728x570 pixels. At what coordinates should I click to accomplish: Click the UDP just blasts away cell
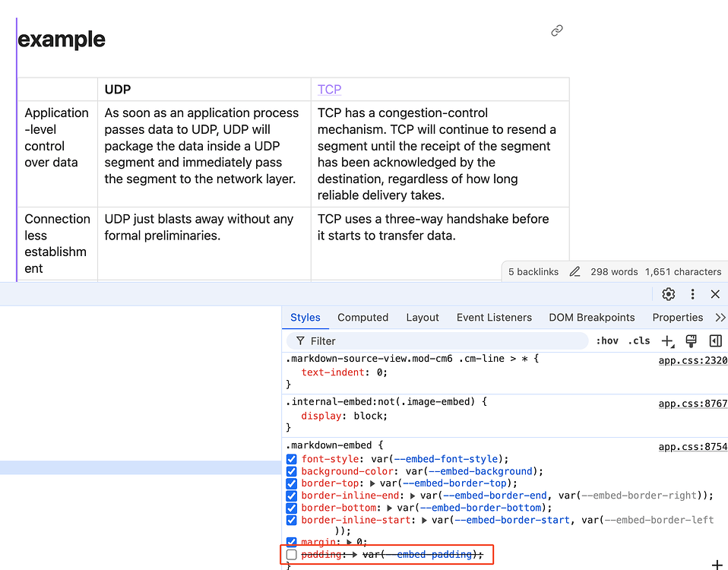204,244
